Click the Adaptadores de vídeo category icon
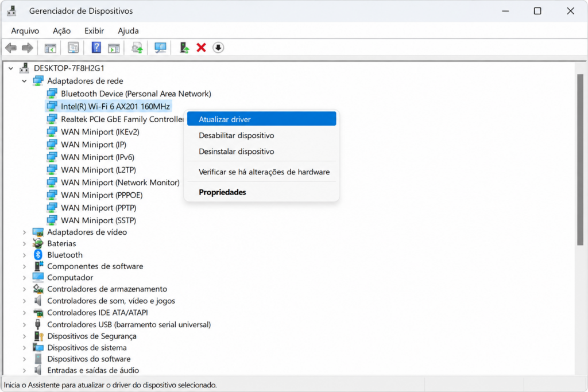This screenshot has width=588, height=392. (38, 232)
